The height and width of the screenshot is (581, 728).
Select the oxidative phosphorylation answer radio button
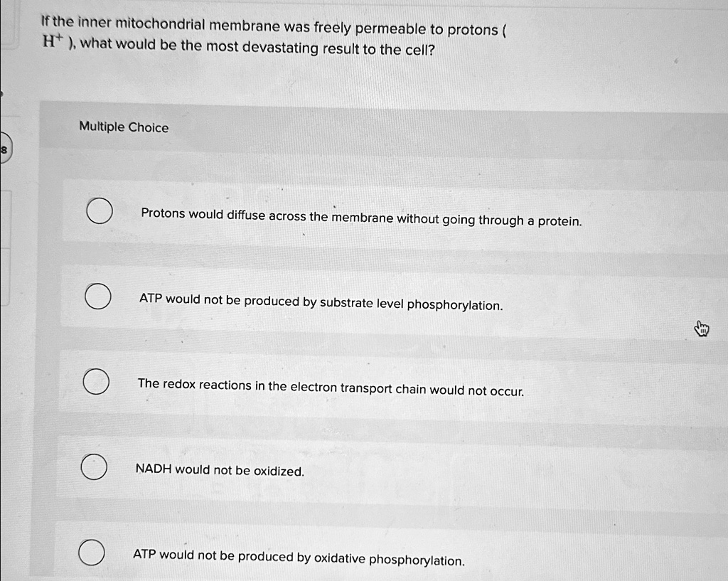point(91,552)
